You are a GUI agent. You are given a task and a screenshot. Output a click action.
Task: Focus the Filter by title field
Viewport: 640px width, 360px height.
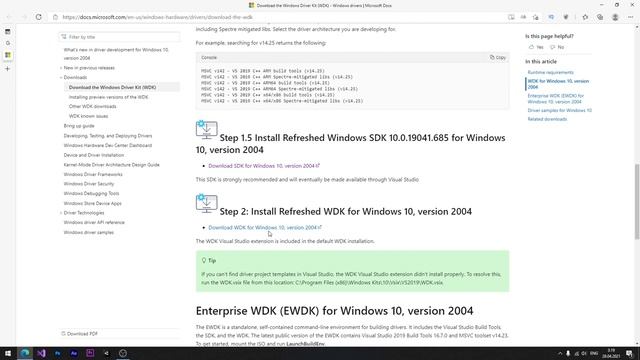pos(119,37)
